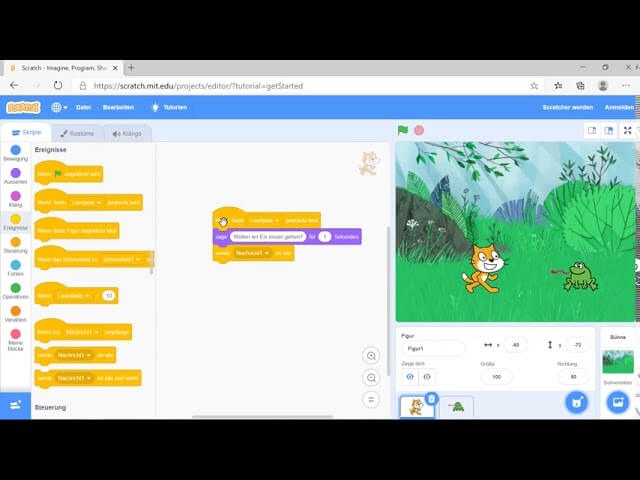The width and height of the screenshot is (640, 480).
Task: Select the Fühlen block category
Action: tap(16, 268)
